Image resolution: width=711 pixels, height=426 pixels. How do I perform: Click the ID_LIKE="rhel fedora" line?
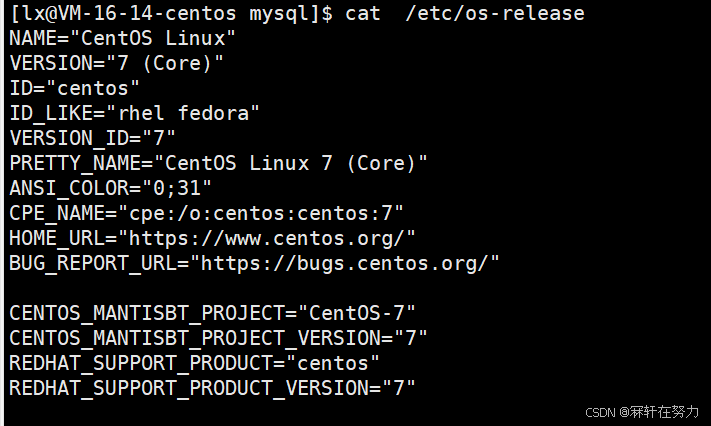click(x=135, y=113)
